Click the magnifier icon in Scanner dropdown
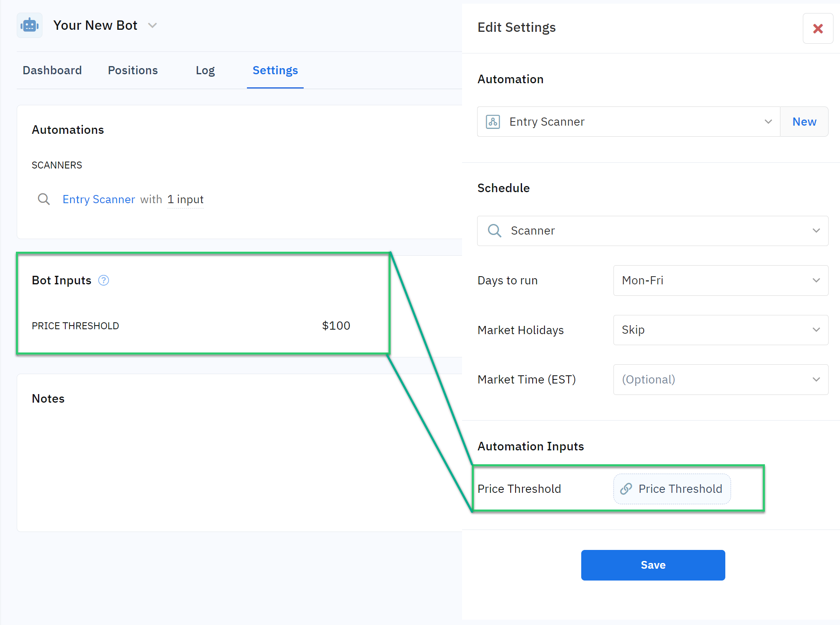840x625 pixels. click(x=494, y=230)
